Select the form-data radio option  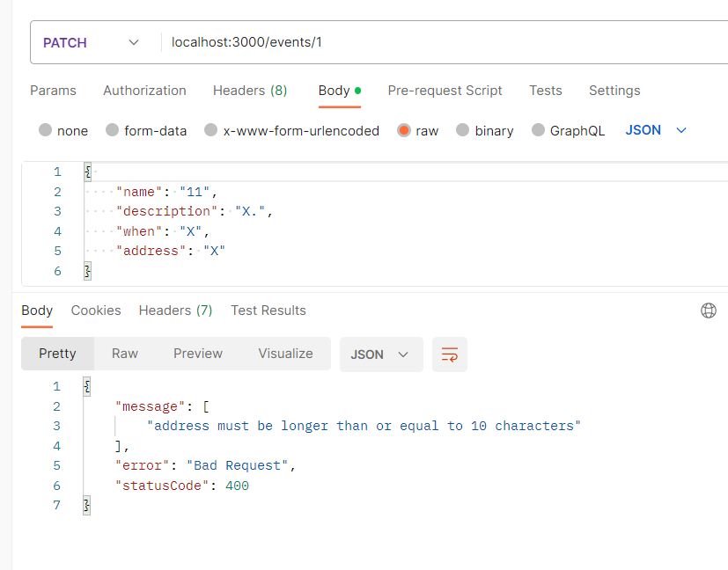click(x=113, y=130)
